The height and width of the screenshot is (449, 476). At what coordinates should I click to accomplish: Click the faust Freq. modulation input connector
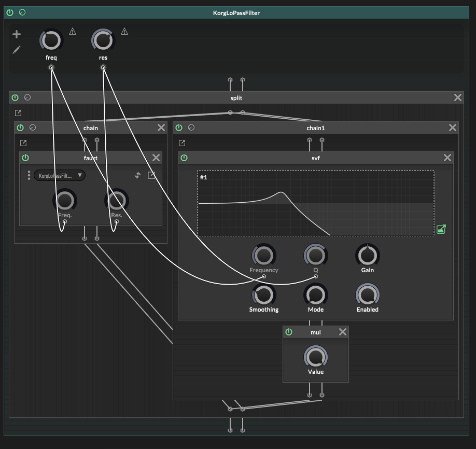point(65,221)
